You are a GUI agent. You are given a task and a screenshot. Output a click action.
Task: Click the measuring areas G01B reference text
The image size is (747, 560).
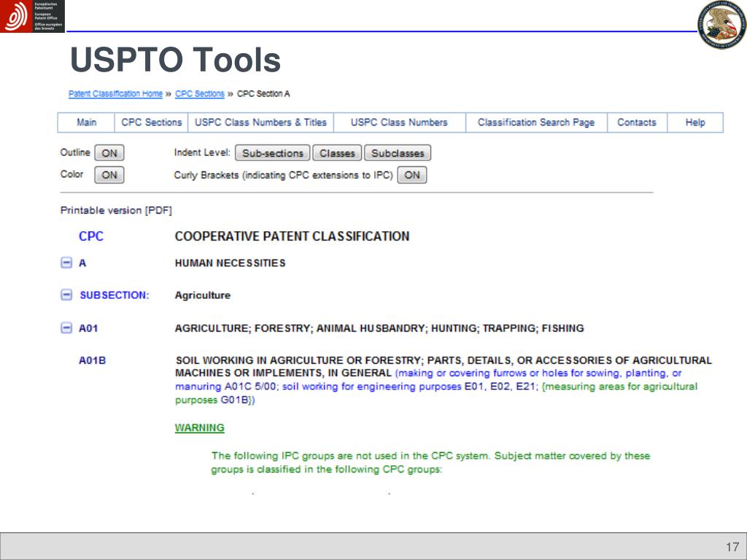pos(436,393)
